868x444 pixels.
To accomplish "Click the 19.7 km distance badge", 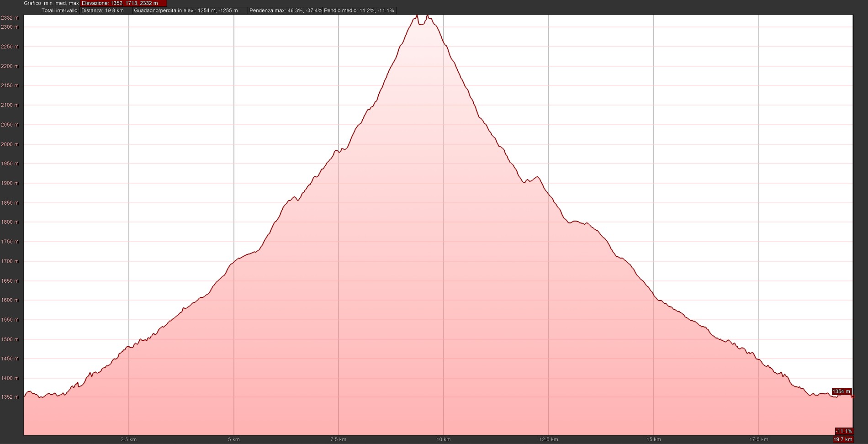I will [843, 439].
